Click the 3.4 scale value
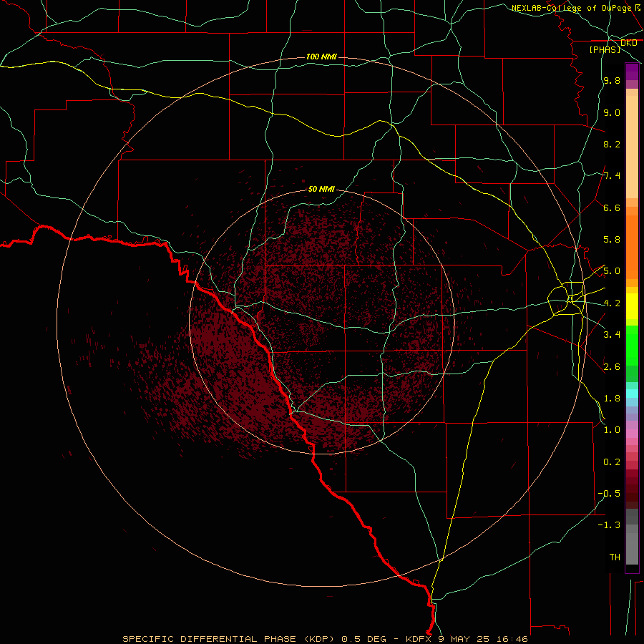Screen dimensions: 644x644 (612, 334)
